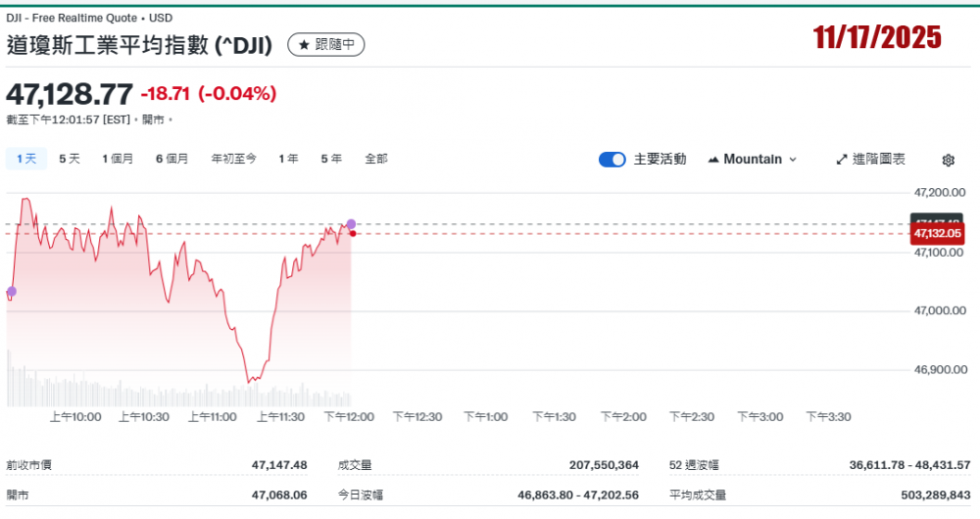
Task: Open chart settings gear icon
Action: point(948,160)
